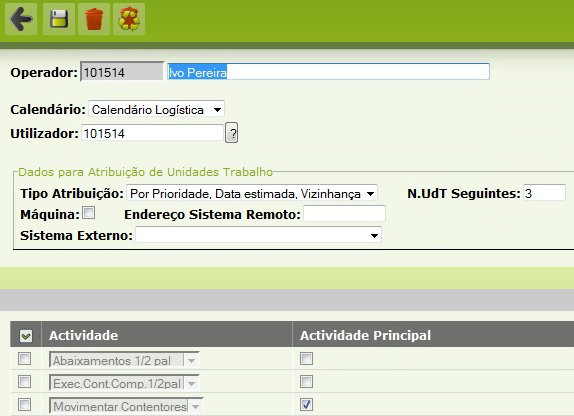
Task: Click the Endereço Sistema Remoto field
Action: [344, 213]
